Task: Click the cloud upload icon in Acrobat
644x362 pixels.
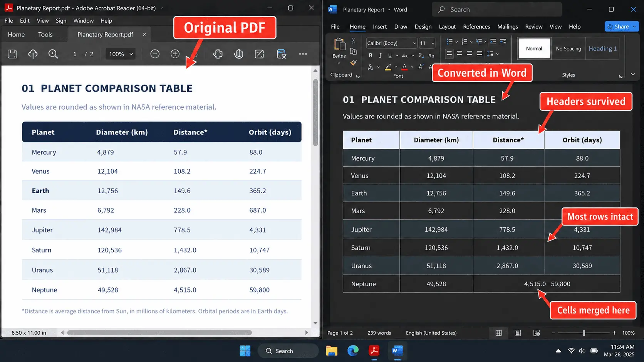Action: tap(33, 54)
